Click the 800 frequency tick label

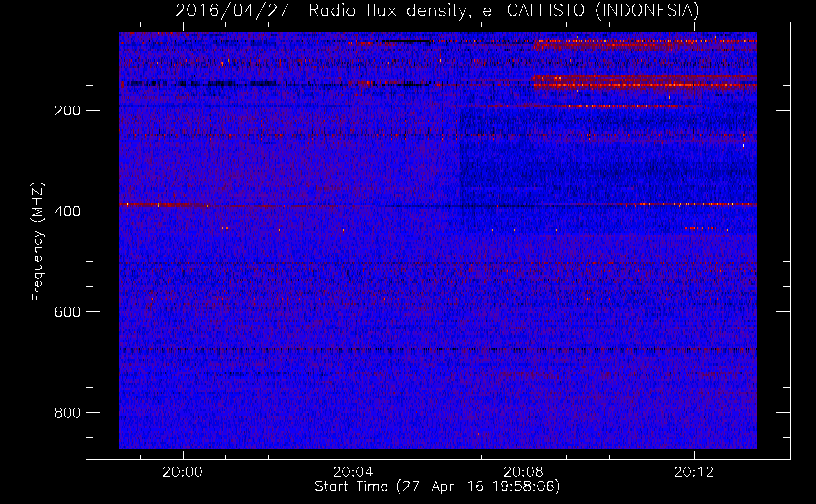[x=68, y=413]
